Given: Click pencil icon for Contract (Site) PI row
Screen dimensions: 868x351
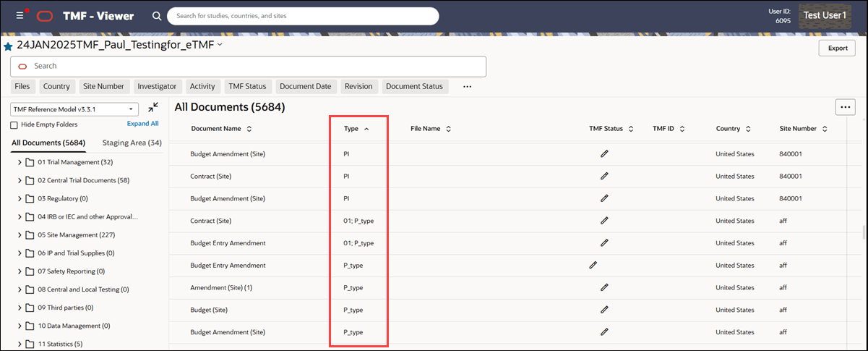Looking at the screenshot, I should tap(604, 176).
